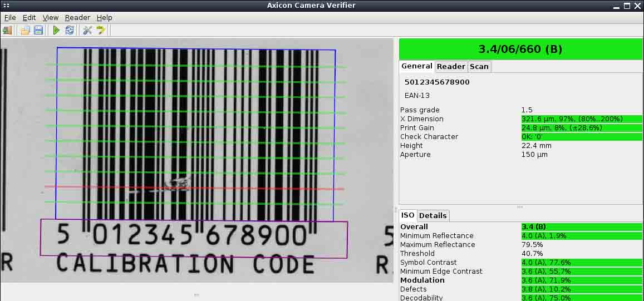Click the green 3.4/06/660 (B) grade banner
Image resolution: width=644 pixels, height=301 pixels.
(520, 50)
